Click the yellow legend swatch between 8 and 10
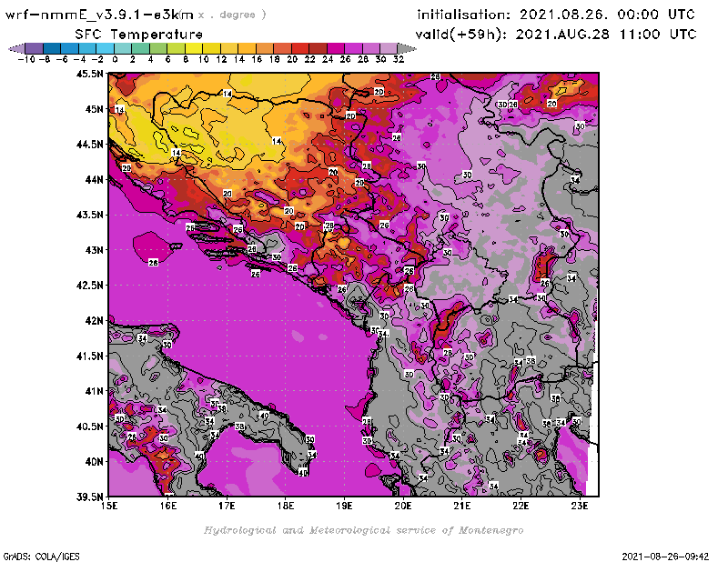Viewport: 728px width, 562px height. tap(194, 48)
